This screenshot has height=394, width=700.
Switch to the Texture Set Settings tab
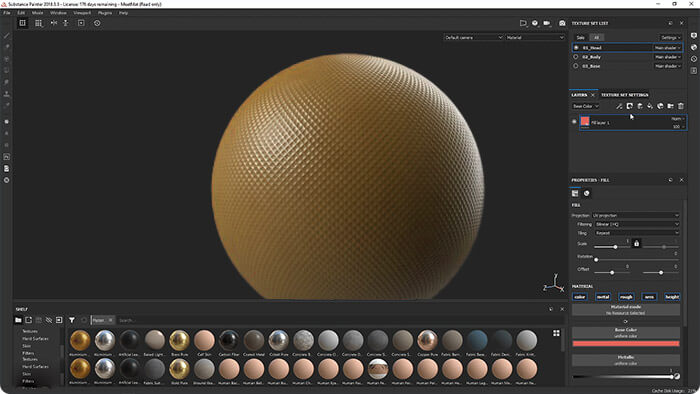tap(625, 95)
